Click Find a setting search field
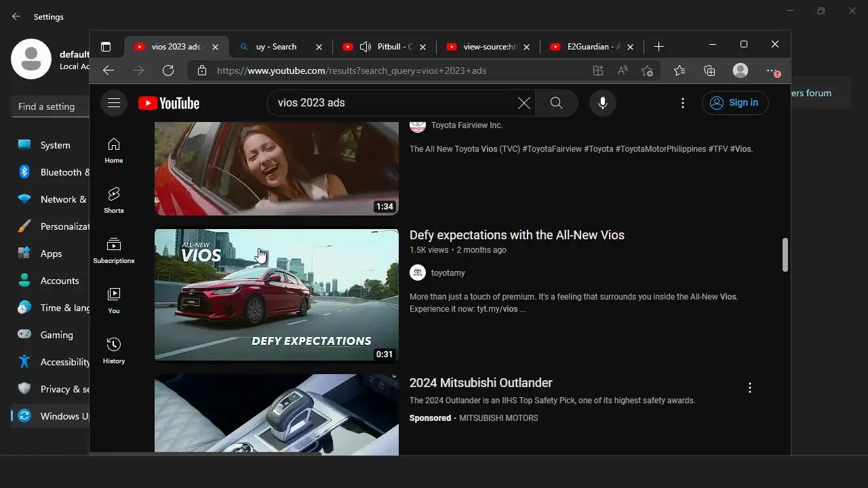This screenshot has height=488, width=868. point(51,106)
